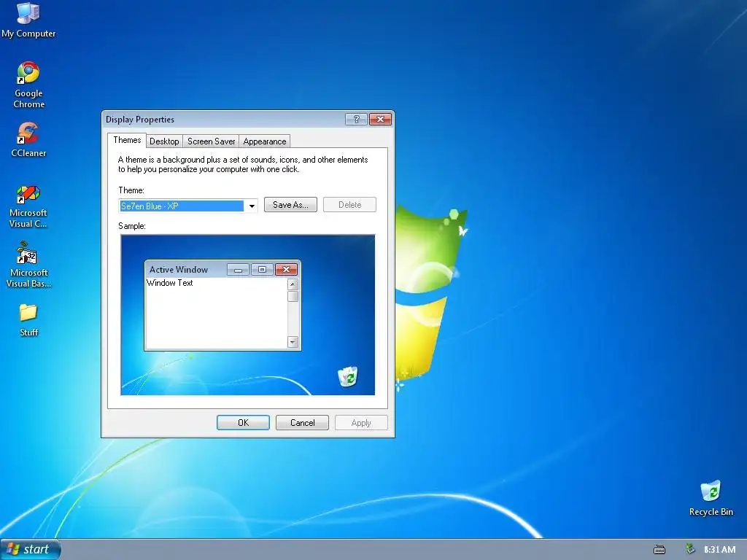Viewport: 747px width, 560px height.
Task: Click the Apply button
Action: pyautogui.click(x=361, y=422)
